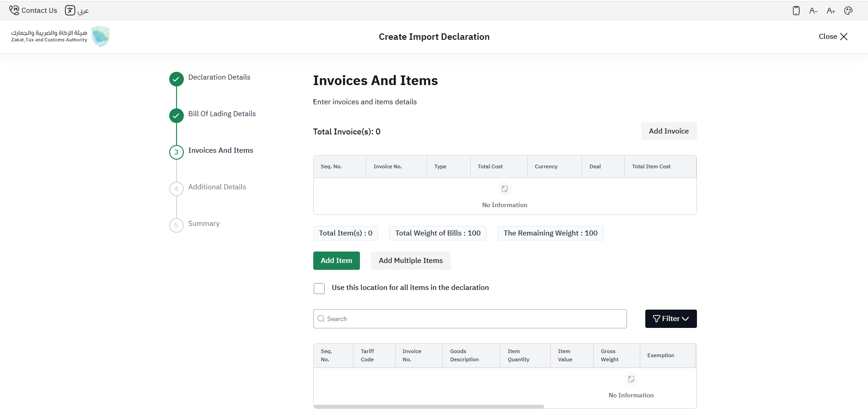868x418 pixels.
Task: Check Use this location for all items
Action: (x=319, y=288)
